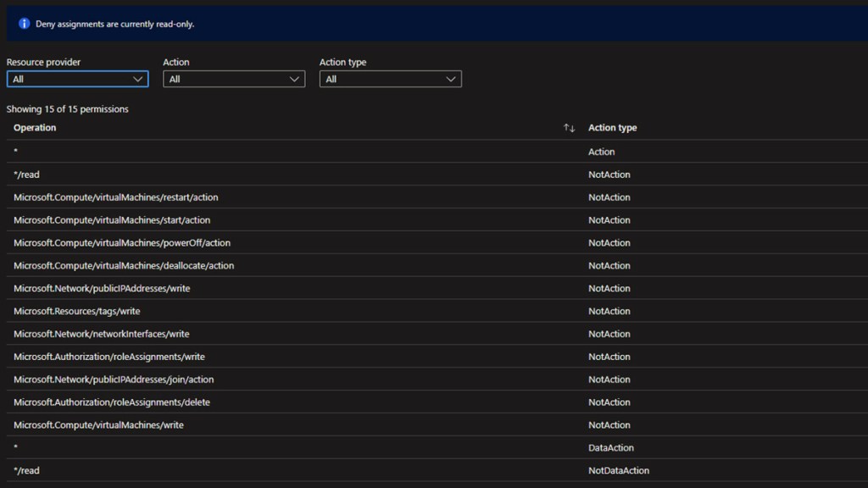The width and height of the screenshot is (868, 488).
Task: Sort the table using the Operation sort arrows
Action: pos(569,128)
